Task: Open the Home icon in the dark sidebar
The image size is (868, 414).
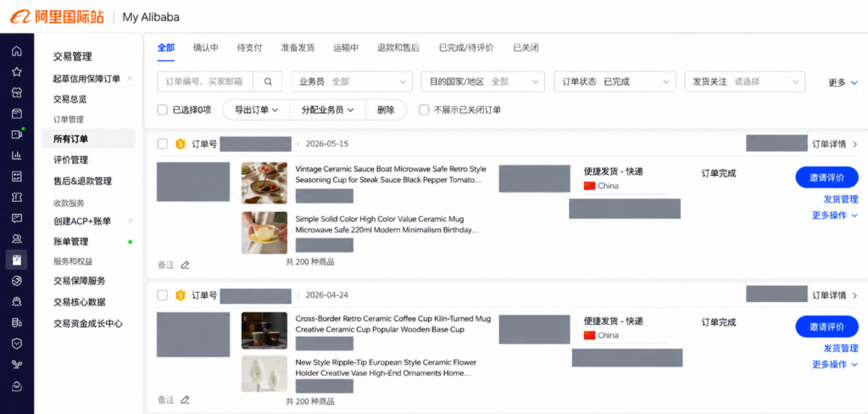Action: 17,51
